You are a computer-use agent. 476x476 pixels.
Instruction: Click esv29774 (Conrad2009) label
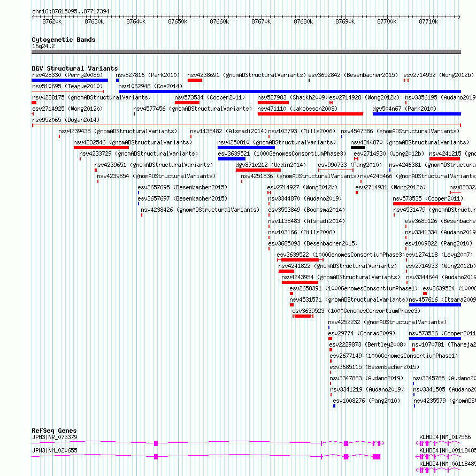tap(362, 333)
